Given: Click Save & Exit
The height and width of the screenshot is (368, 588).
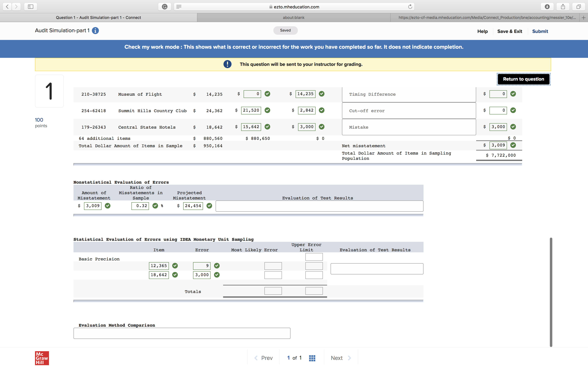Looking at the screenshot, I should [x=510, y=31].
